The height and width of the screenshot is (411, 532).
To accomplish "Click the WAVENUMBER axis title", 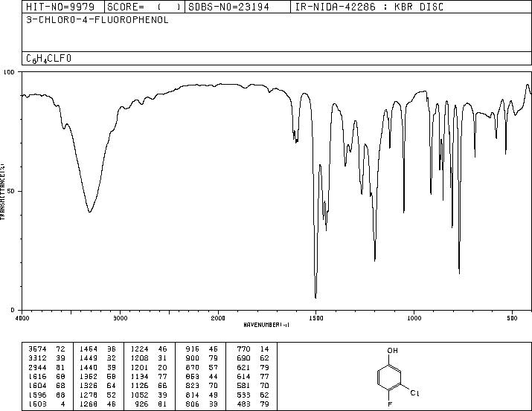I will click(x=266, y=325).
